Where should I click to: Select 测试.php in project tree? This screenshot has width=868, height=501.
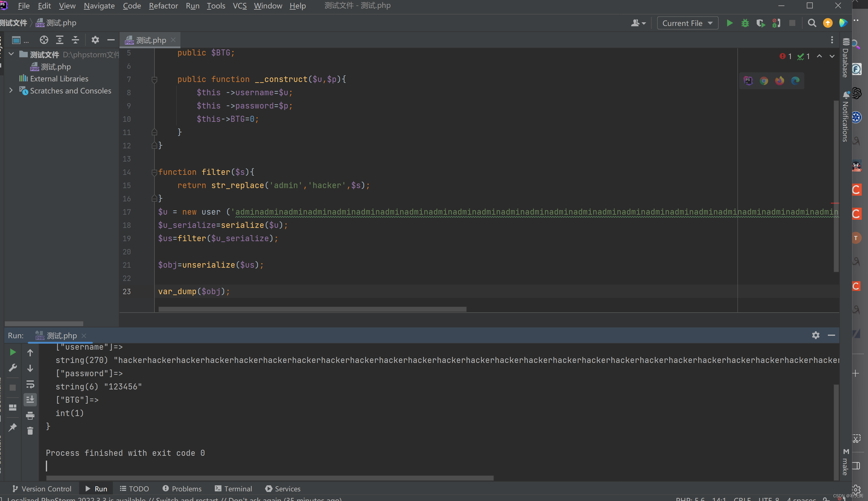(51, 67)
